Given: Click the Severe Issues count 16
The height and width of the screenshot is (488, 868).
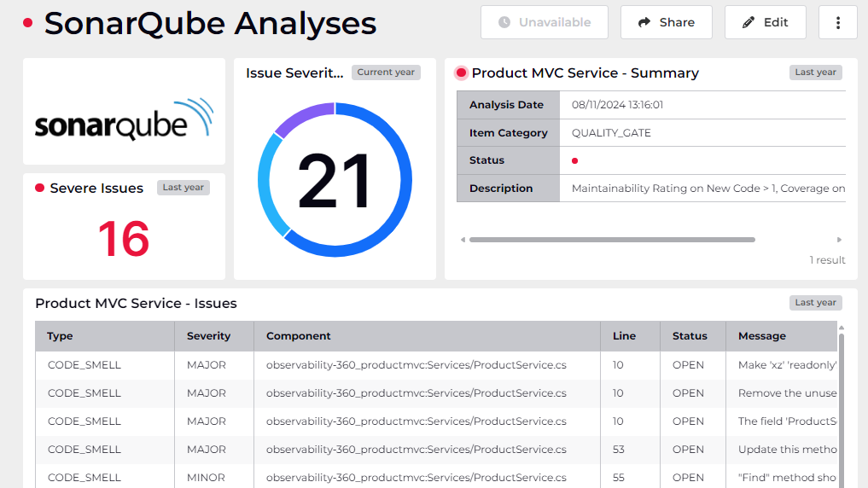Looking at the screenshot, I should click(x=124, y=239).
